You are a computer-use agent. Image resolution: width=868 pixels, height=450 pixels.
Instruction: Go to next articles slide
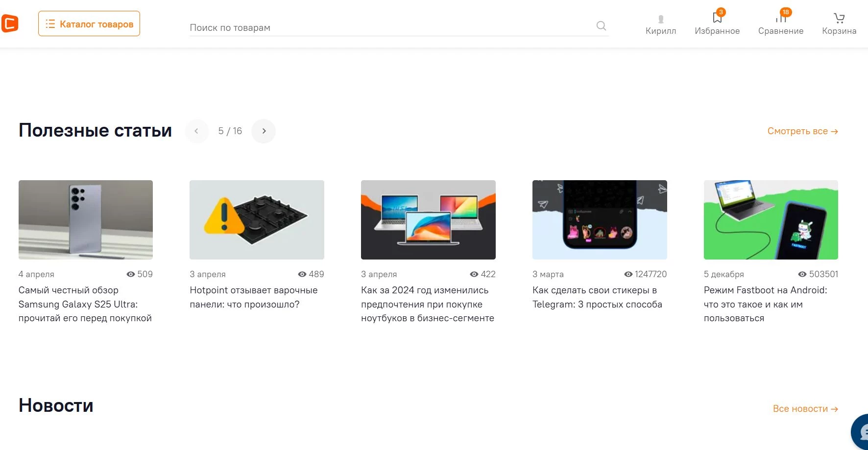tap(264, 131)
